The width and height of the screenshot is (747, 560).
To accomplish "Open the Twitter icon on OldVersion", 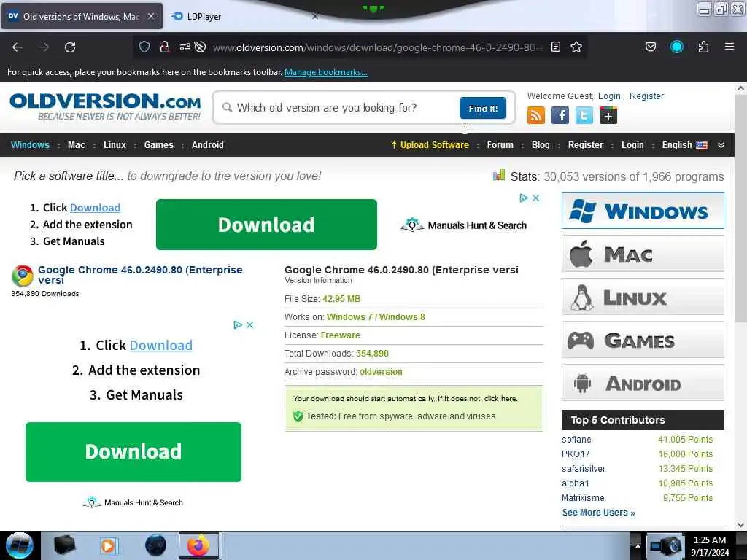I will pos(584,115).
